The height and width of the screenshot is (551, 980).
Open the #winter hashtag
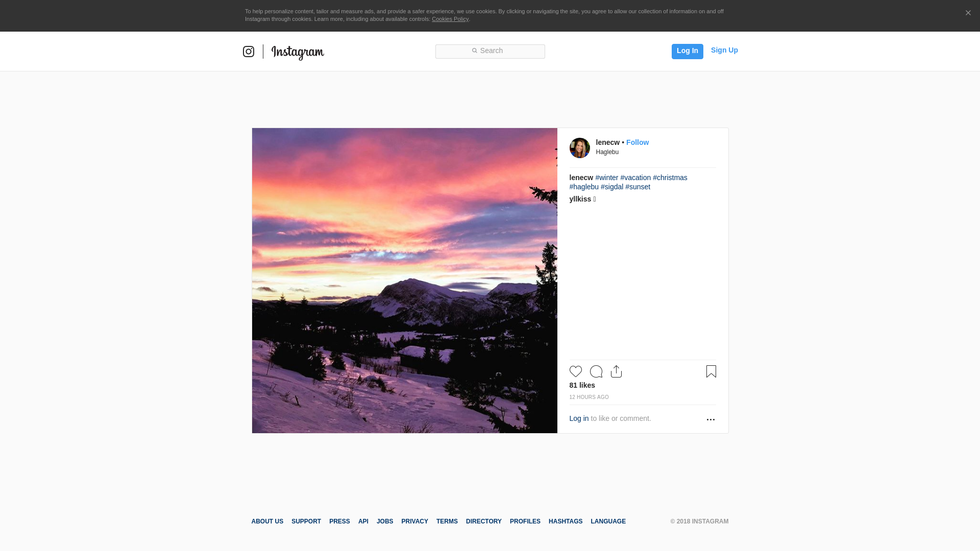click(606, 178)
